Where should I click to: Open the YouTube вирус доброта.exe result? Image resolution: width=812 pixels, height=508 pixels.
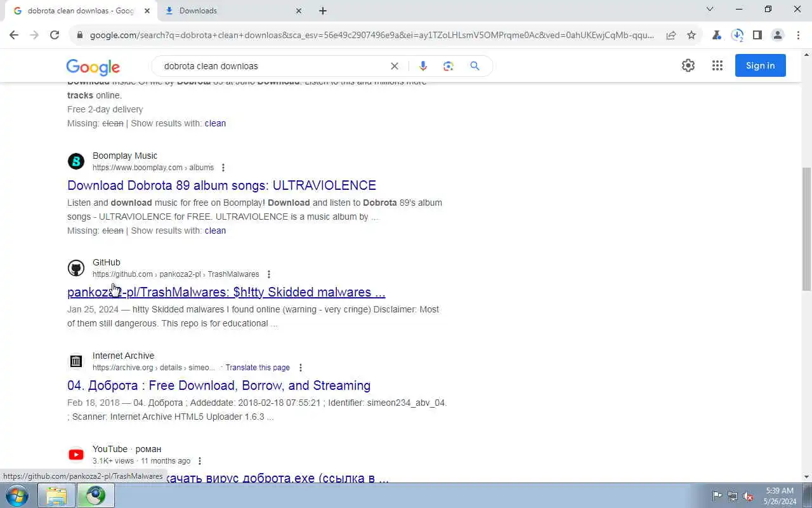pyautogui.click(x=277, y=478)
